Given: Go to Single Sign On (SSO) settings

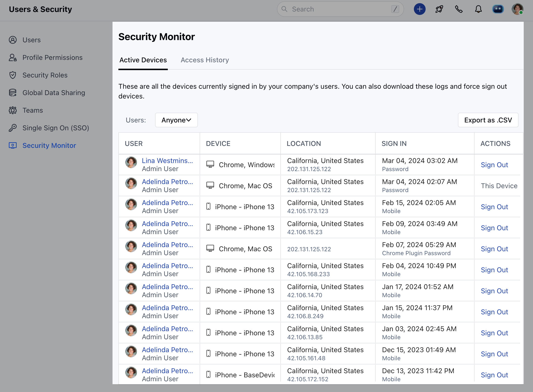Looking at the screenshot, I should tap(56, 128).
